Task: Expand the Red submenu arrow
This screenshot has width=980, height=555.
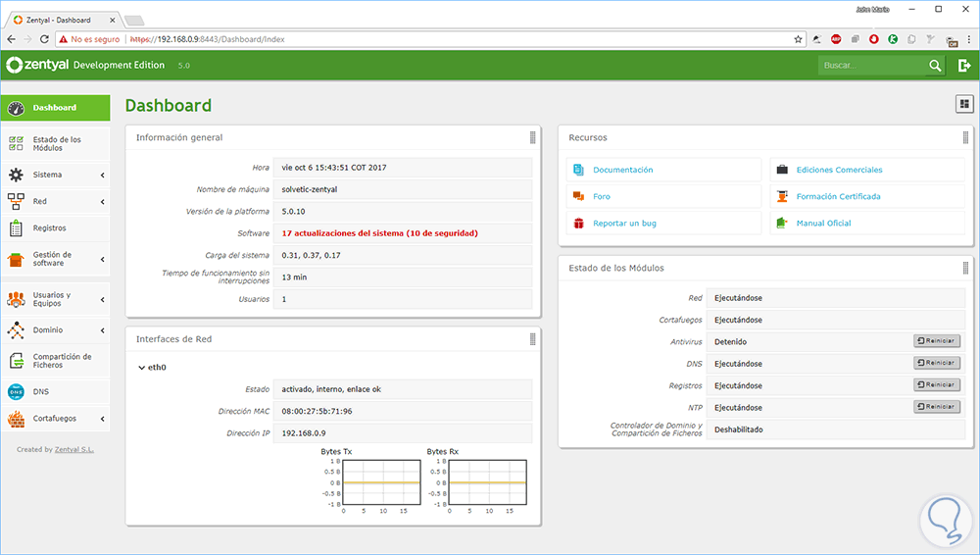Action: click(103, 202)
